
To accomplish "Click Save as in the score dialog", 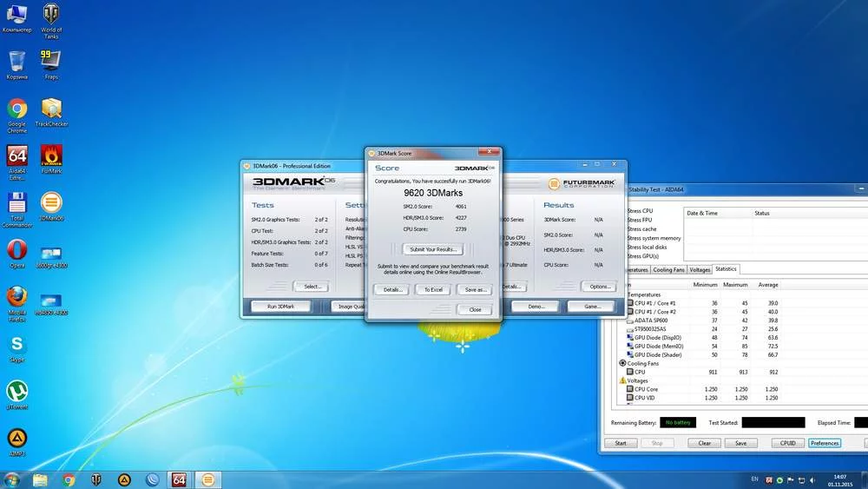I will 475,289.
